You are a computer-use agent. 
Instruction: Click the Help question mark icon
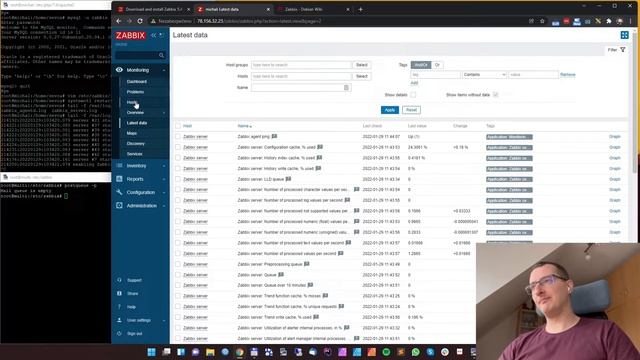119,307
